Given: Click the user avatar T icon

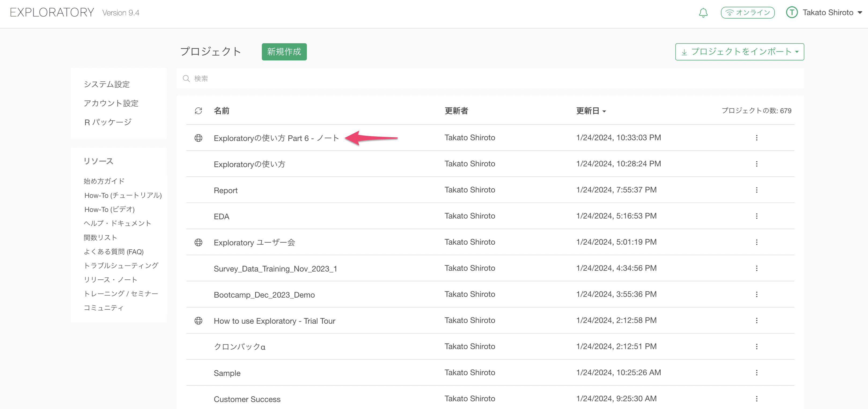Looking at the screenshot, I should point(792,13).
